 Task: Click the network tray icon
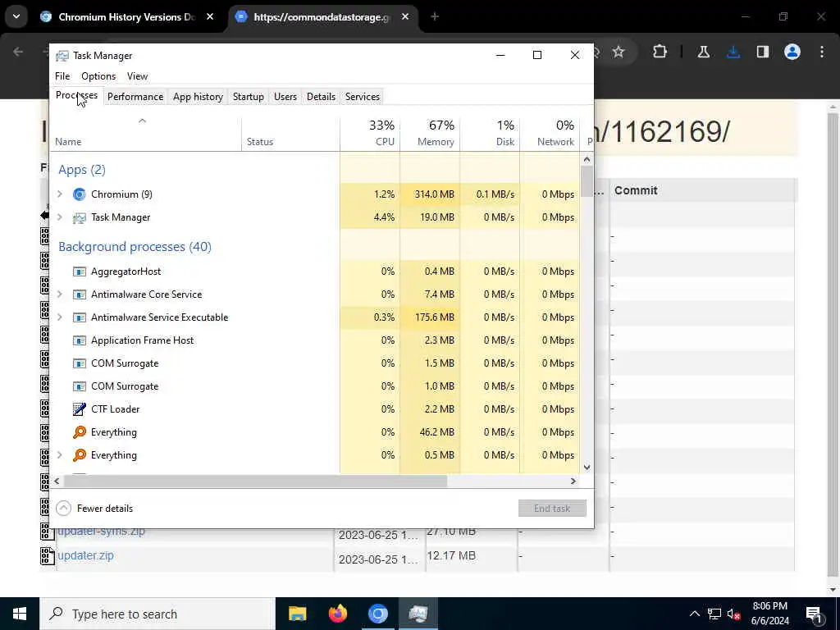click(714, 614)
